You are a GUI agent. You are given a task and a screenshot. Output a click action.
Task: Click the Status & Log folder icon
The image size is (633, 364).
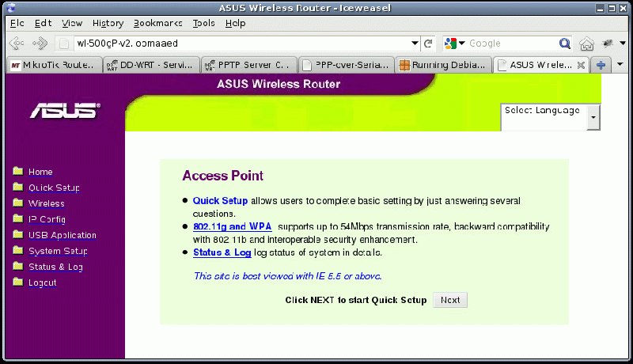click(18, 266)
